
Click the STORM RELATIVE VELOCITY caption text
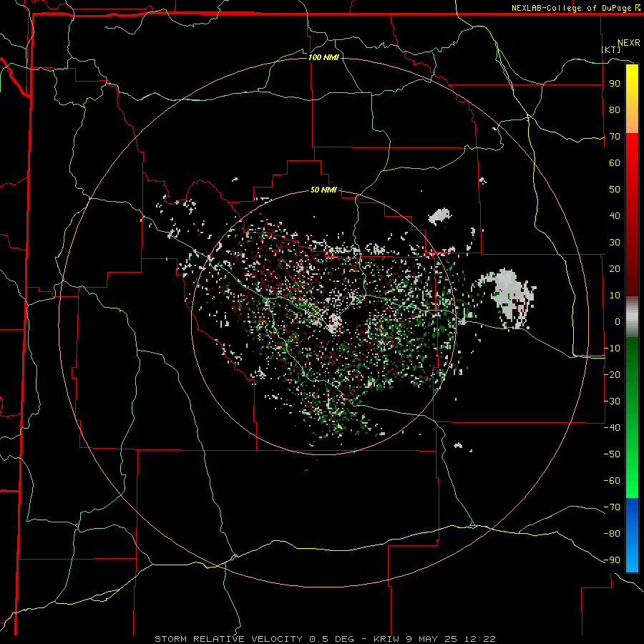pyautogui.click(x=228, y=639)
